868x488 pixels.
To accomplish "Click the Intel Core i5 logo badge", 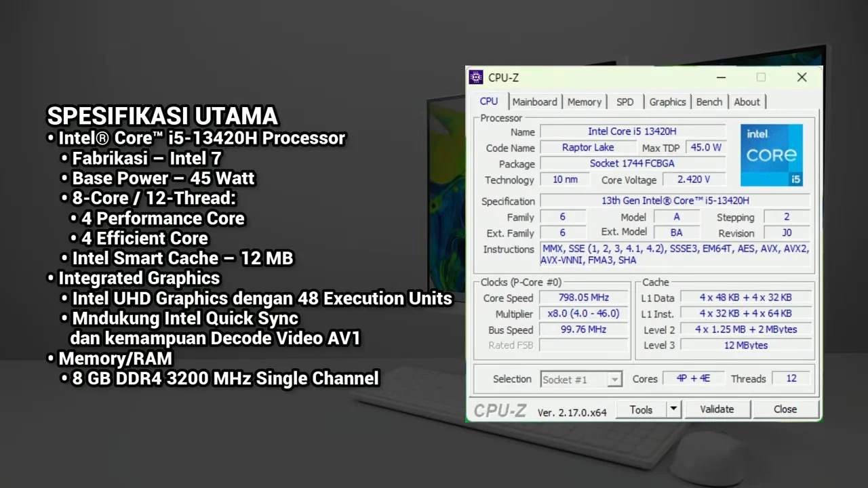I will pos(772,155).
